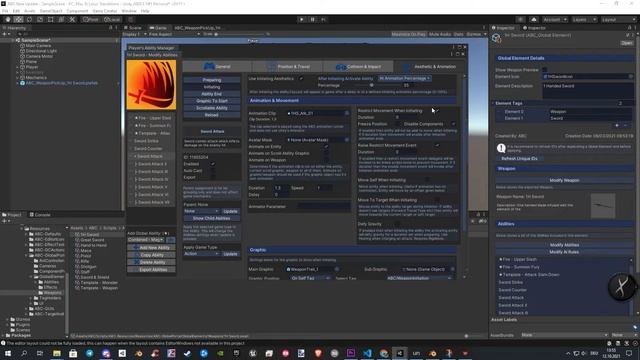Expand the Player object in Hierarchy
Viewport: 640px width, 360px height.
[18, 67]
